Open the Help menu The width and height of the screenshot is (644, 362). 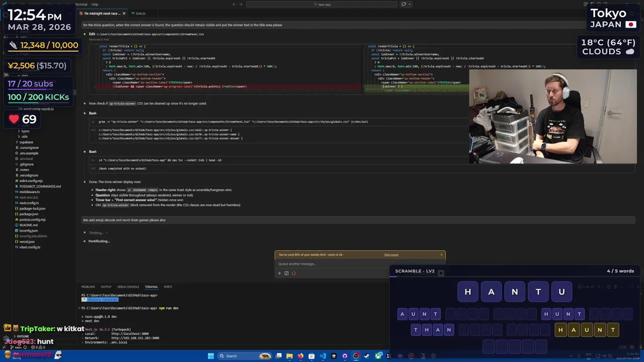click(x=95, y=4)
